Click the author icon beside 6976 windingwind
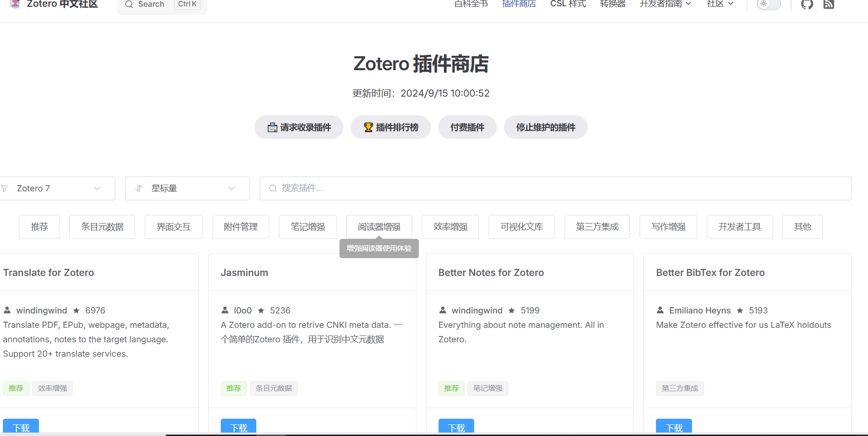 (7, 310)
